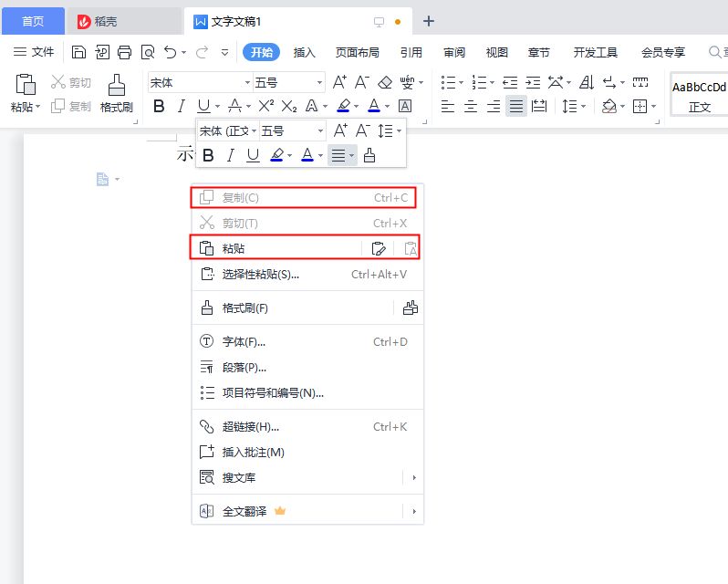Align text right in ribbon
This screenshot has height=584, width=728.
(493, 107)
